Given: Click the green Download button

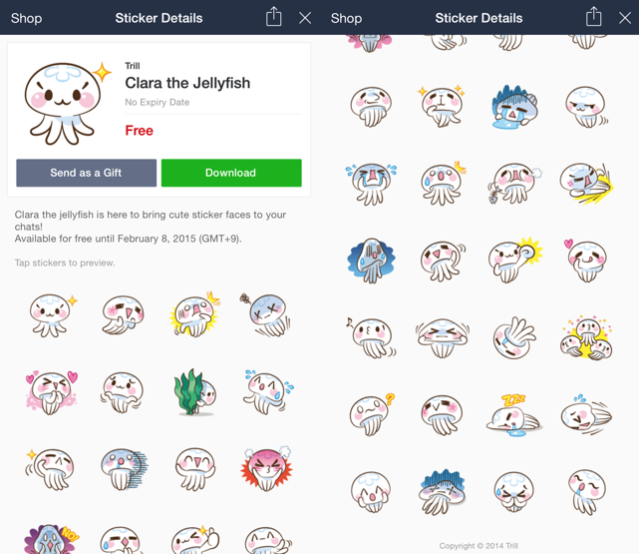Looking at the screenshot, I should [x=231, y=173].
